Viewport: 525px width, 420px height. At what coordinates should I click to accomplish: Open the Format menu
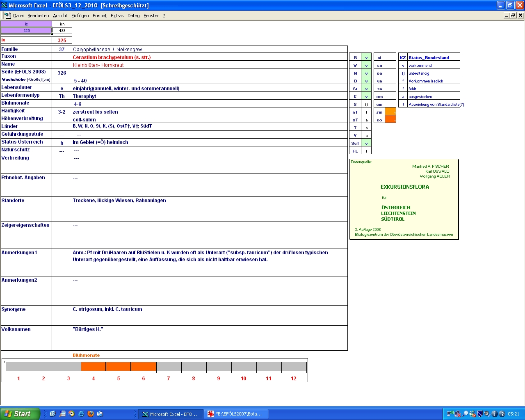[100, 16]
